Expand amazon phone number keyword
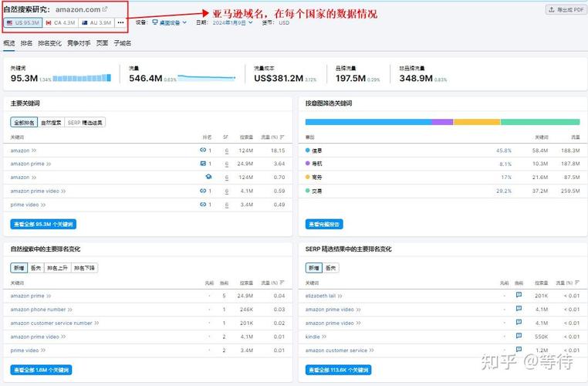The width and height of the screenshot is (588, 386). pyautogui.click(x=69, y=310)
